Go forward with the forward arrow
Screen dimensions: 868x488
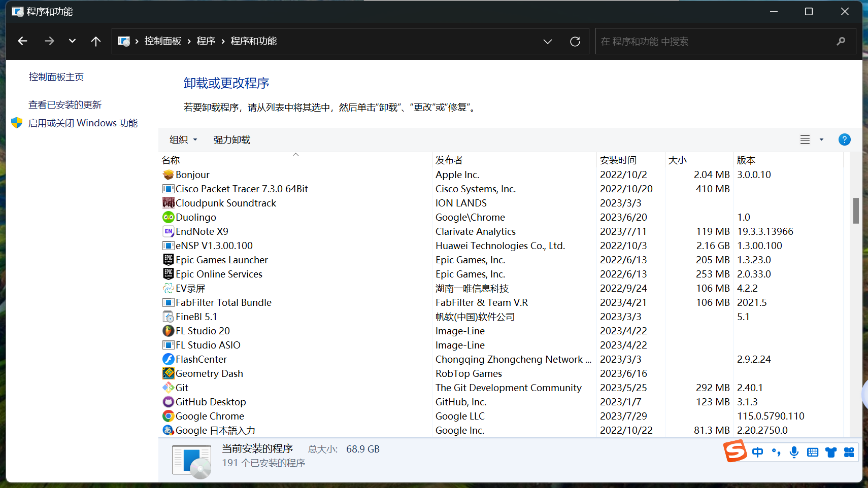coord(49,41)
